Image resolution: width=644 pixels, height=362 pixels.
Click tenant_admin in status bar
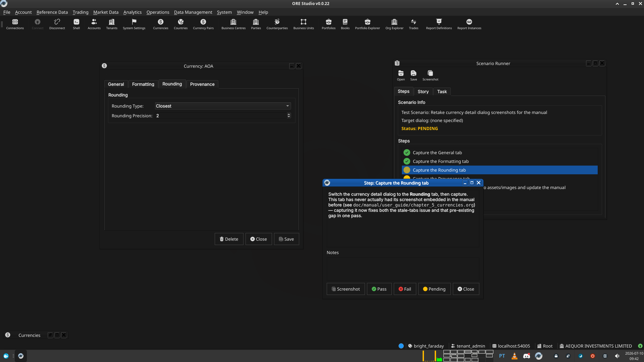point(468,346)
